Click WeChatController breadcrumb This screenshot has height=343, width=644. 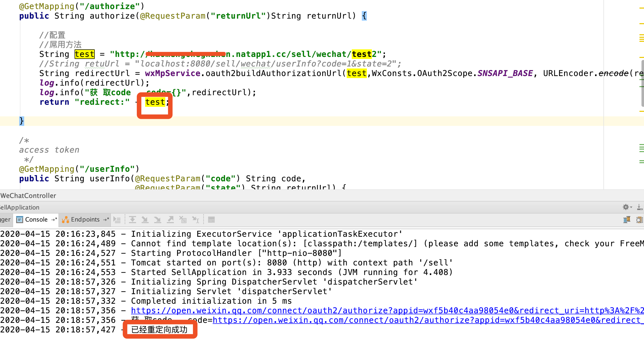28,196
